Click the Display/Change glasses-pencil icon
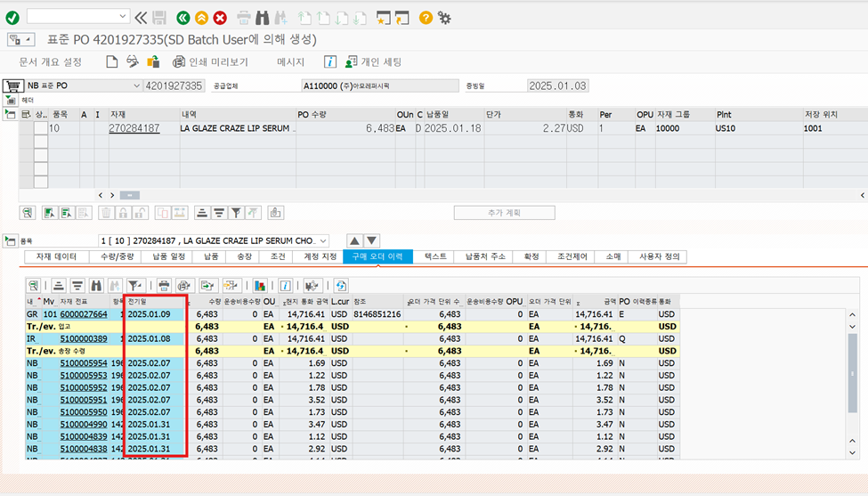The image size is (868, 496). coord(132,61)
